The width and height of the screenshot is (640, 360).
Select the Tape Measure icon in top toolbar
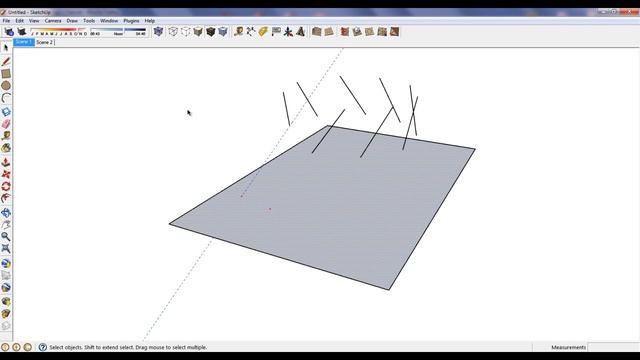pyautogui.click(x=238, y=31)
